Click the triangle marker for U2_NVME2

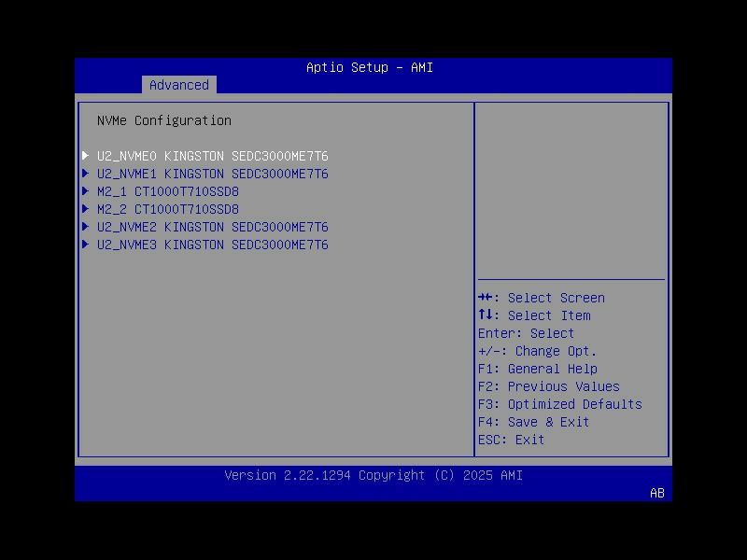point(86,227)
